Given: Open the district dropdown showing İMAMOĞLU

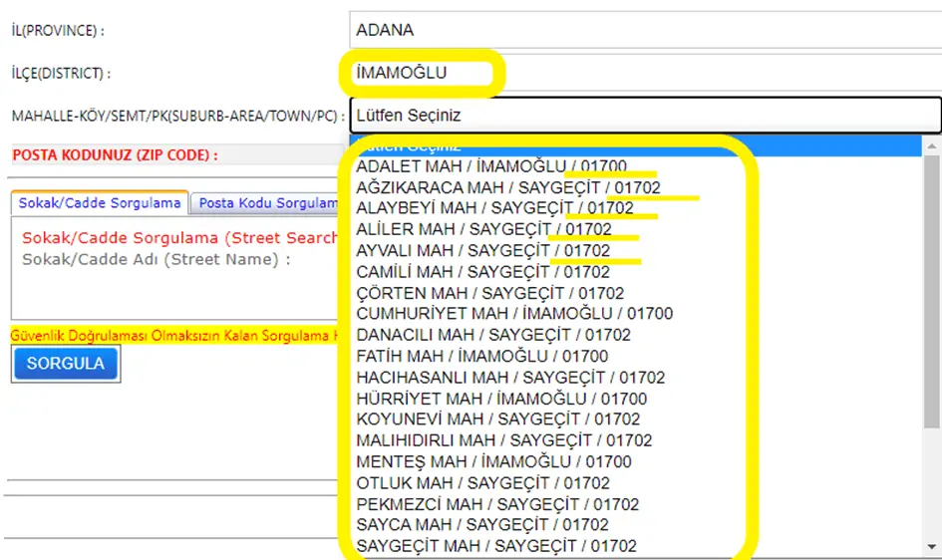Looking at the screenshot, I should coord(644,73).
